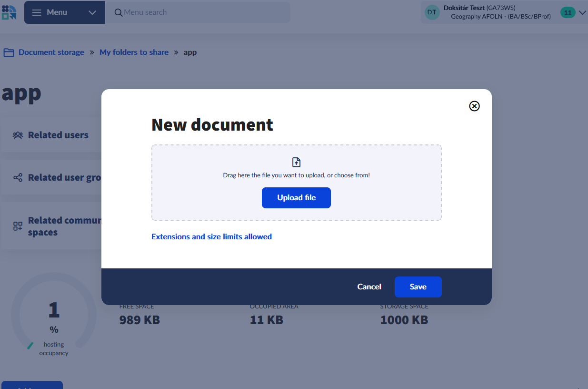Close the New document dialog

pos(474,106)
